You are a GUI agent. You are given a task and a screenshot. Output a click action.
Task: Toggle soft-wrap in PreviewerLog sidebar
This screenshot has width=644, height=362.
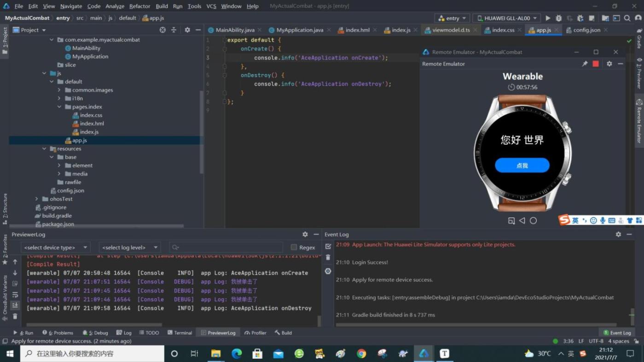pos(15,294)
